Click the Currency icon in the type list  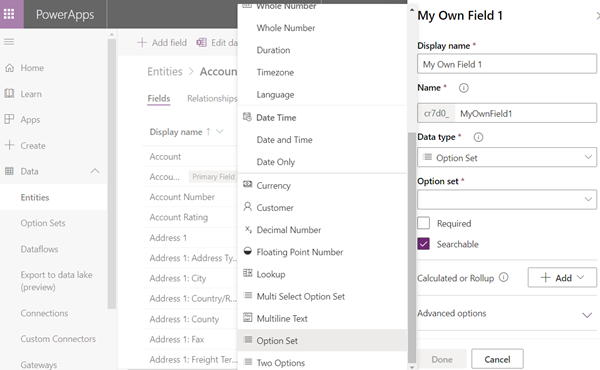[x=248, y=184]
